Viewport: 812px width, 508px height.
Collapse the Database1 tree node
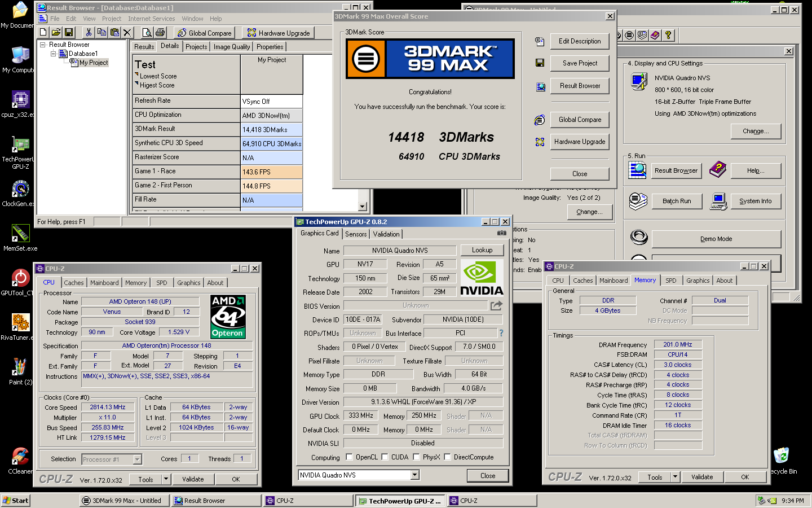point(54,54)
